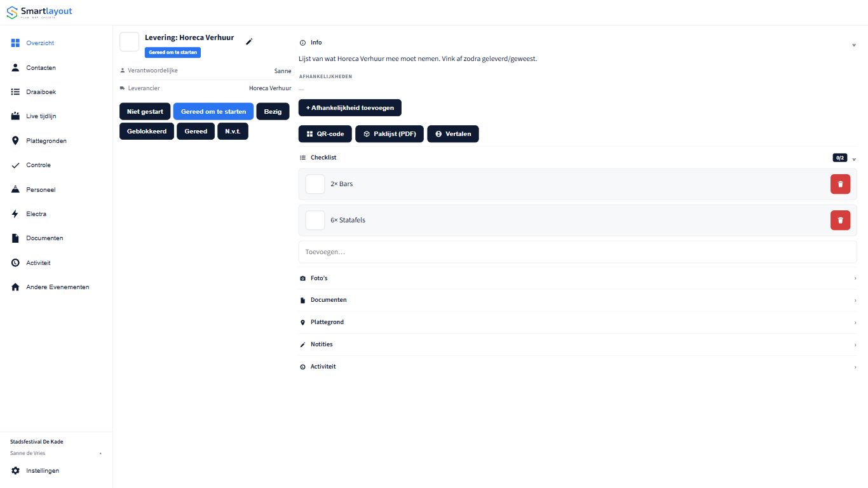Open Plattegronden map pin in sidebar
The width and height of the screenshot is (868, 488).
coord(15,141)
